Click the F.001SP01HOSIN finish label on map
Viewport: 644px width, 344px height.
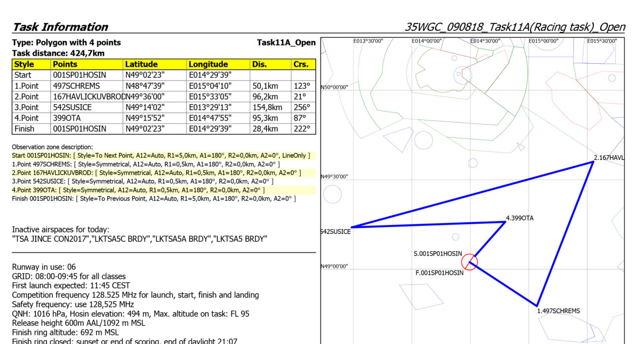[439, 273]
